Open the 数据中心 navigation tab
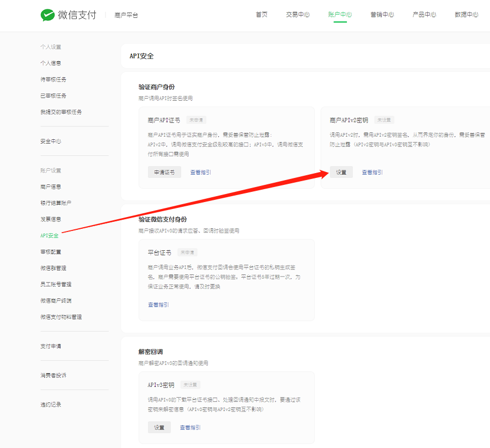This screenshot has height=448, width=490. click(x=466, y=14)
